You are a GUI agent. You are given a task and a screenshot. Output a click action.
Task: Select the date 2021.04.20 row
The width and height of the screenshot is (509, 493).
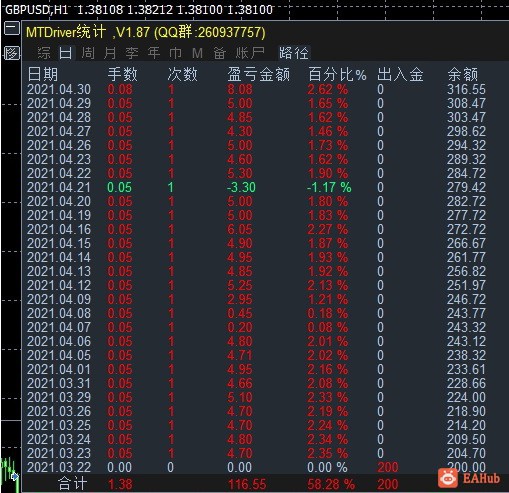[x=59, y=202]
